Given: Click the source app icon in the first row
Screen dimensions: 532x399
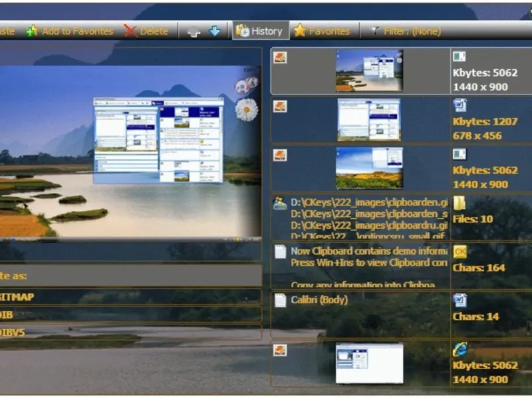Looking at the screenshot, I should (x=459, y=57).
